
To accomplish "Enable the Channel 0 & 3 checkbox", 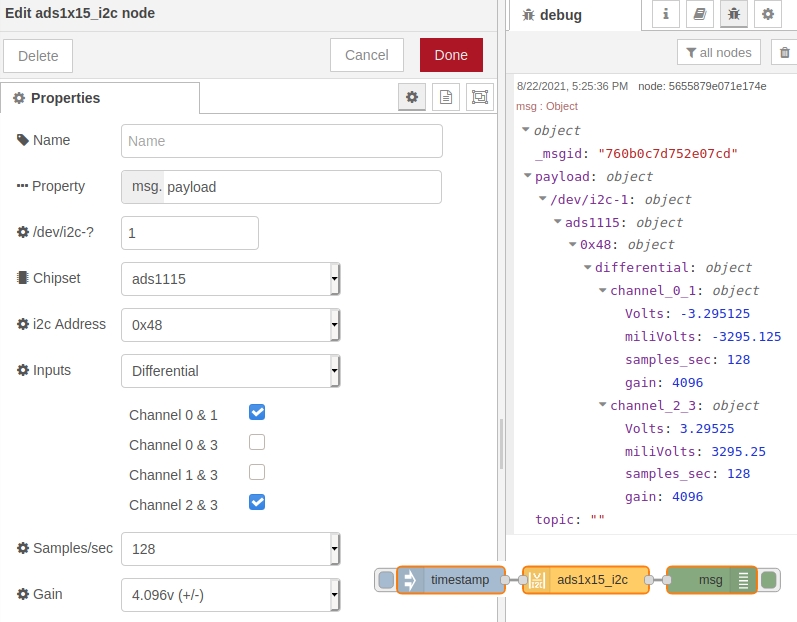I will (257, 442).
